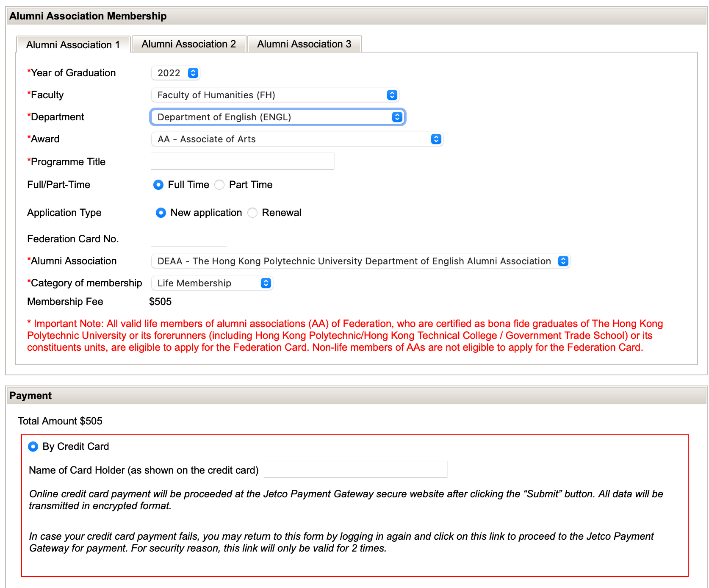Open the Life Membership category dropdown
Image resolution: width=709 pixels, height=588 pixels.
(212, 283)
